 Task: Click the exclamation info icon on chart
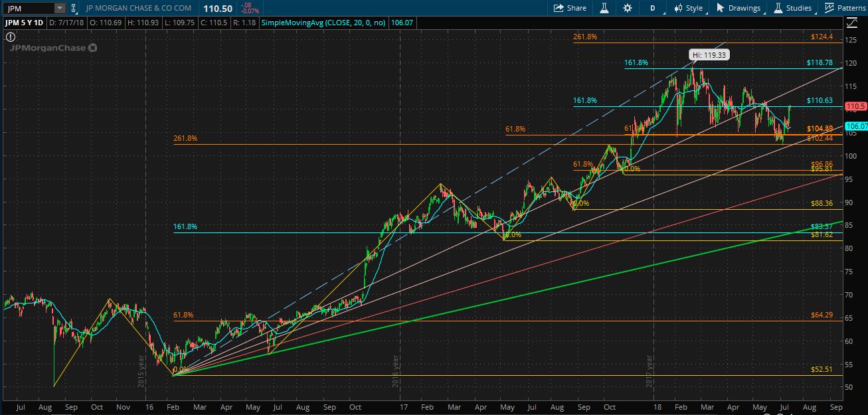(11, 38)
